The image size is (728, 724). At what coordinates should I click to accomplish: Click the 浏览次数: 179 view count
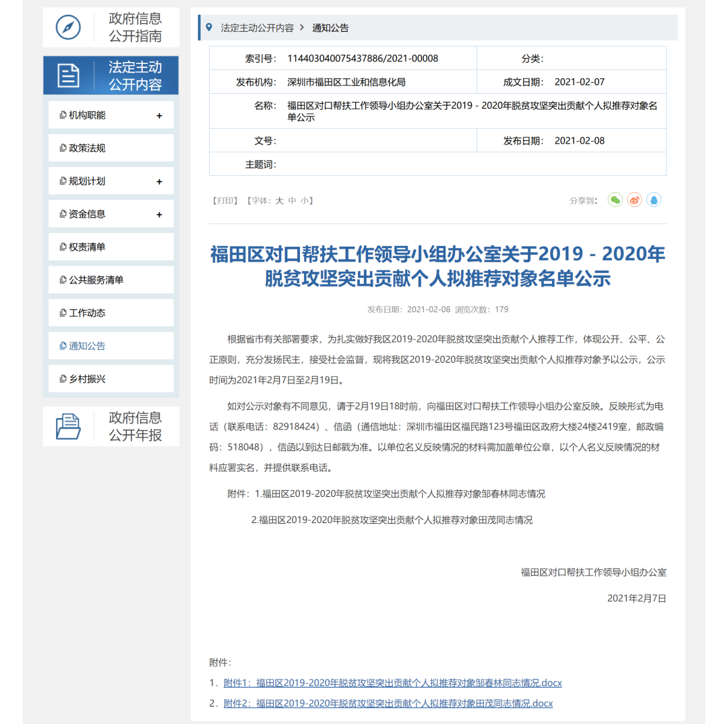(x=481, y=309)
